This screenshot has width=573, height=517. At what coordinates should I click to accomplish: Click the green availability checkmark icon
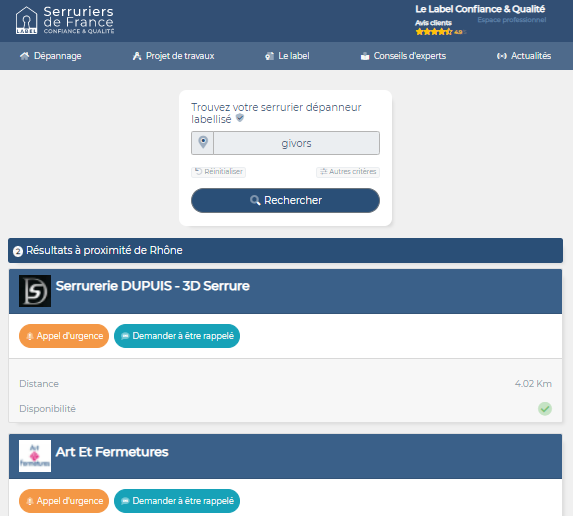pos(544,408)
